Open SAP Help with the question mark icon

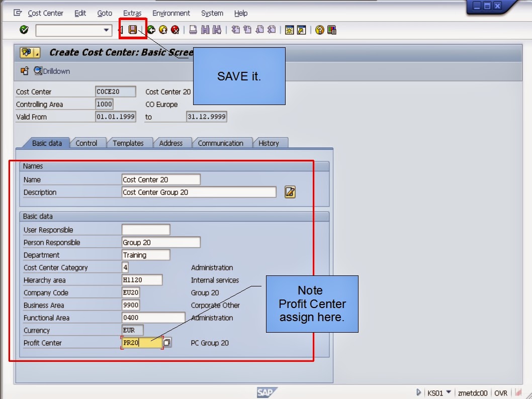[320, 30]
